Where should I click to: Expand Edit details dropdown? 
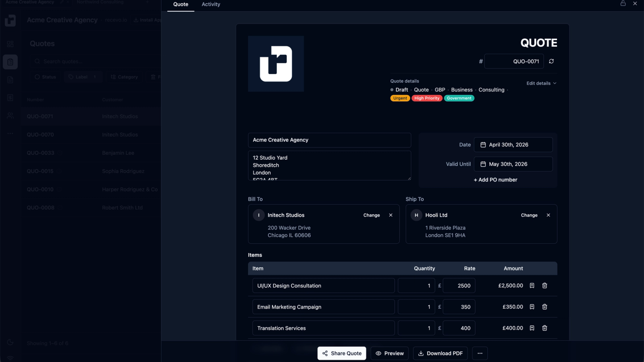tap(541, 83)
